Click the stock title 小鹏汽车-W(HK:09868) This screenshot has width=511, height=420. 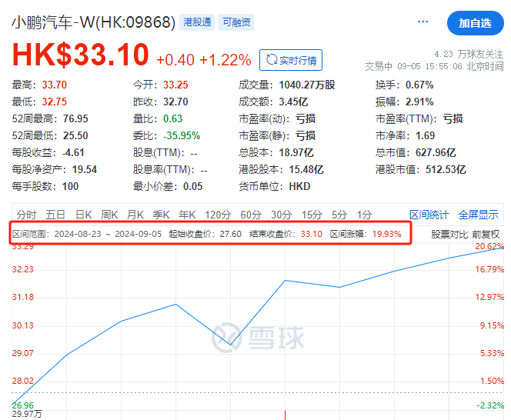point(94,22)
